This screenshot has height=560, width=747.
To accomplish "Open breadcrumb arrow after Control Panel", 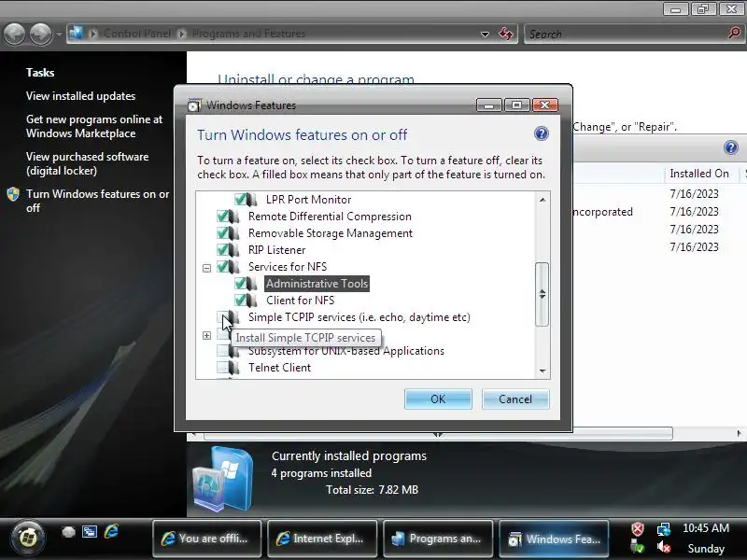I will click(181, 34).
